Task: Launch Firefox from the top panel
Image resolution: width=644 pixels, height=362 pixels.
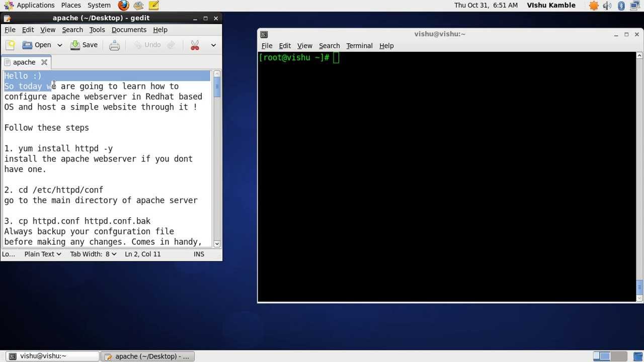Action: (x=123, y=6)
